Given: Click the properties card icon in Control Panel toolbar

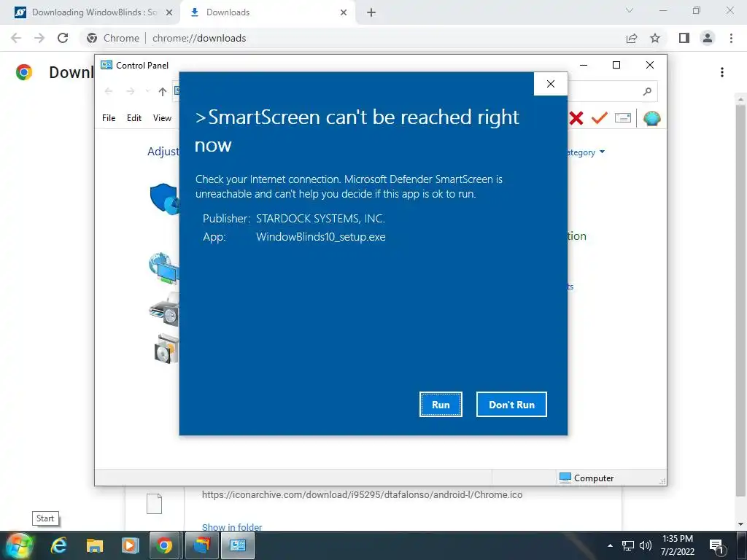Looking at the screenshot, I should coord(623,117).
